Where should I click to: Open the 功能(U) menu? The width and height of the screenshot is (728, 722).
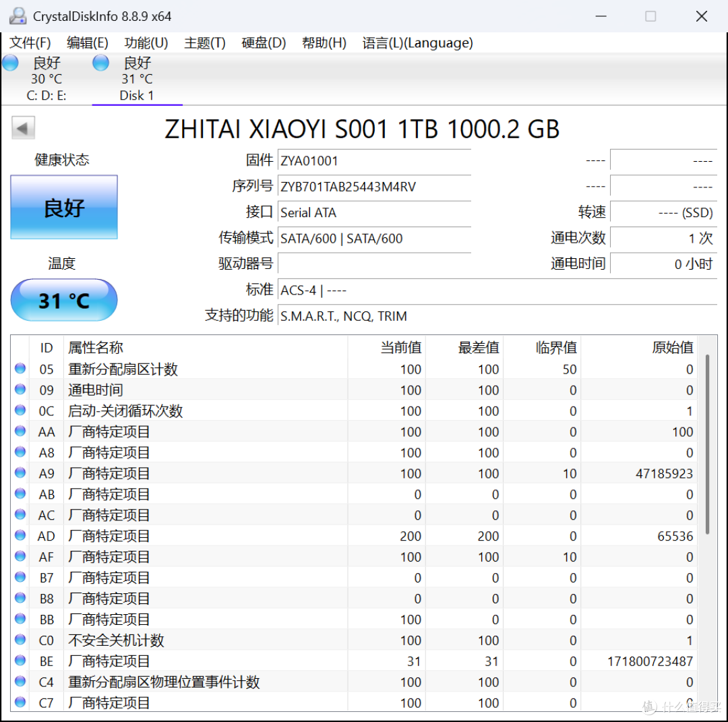click(146, 42)
